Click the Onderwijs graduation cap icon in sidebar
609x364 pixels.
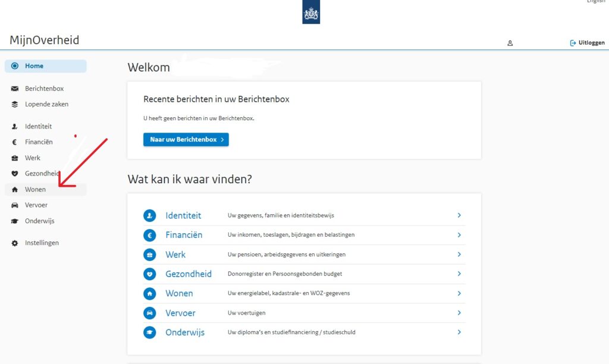[x=15, y=221]
